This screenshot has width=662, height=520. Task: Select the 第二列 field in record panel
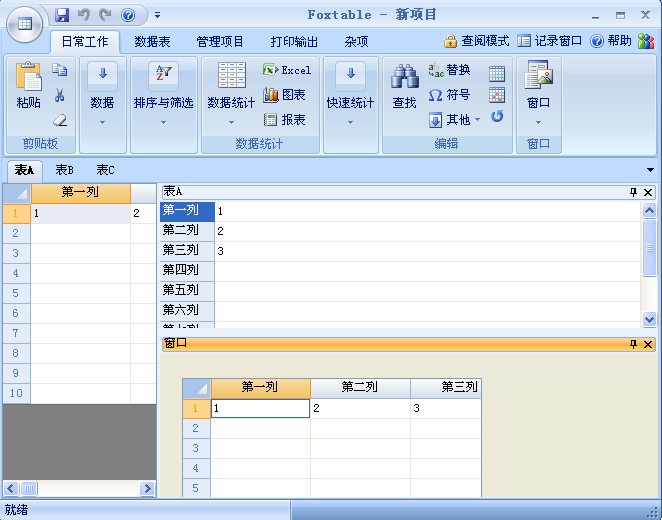[187, 230]
